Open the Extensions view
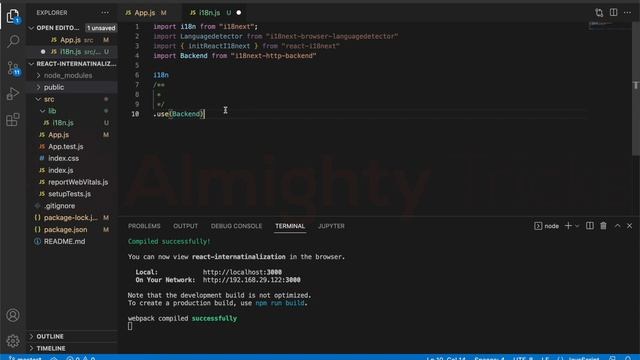The width and height of the screenshot is (640, 360). click(13, 120)
